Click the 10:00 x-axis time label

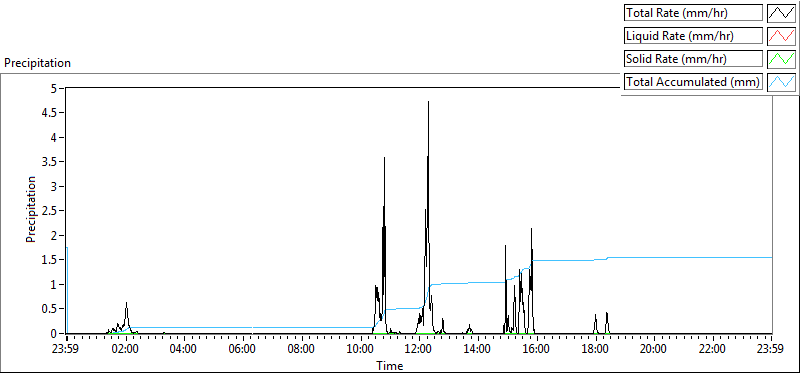(360, 350)
